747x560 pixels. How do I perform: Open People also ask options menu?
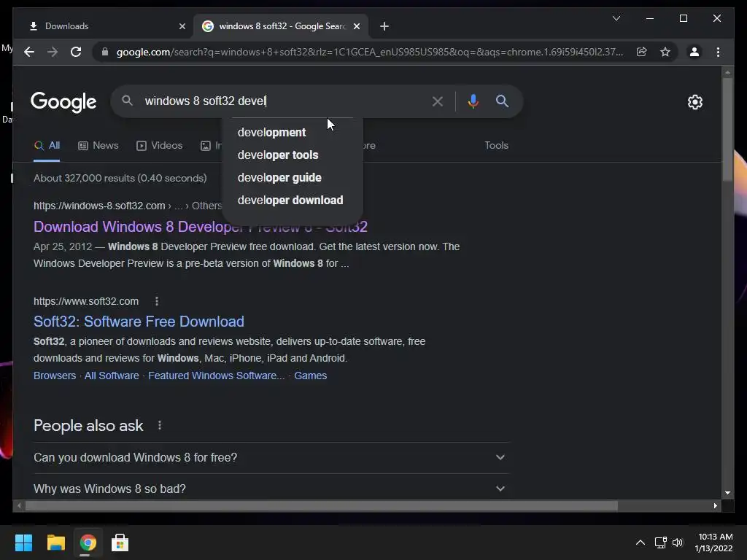(160, 425)
